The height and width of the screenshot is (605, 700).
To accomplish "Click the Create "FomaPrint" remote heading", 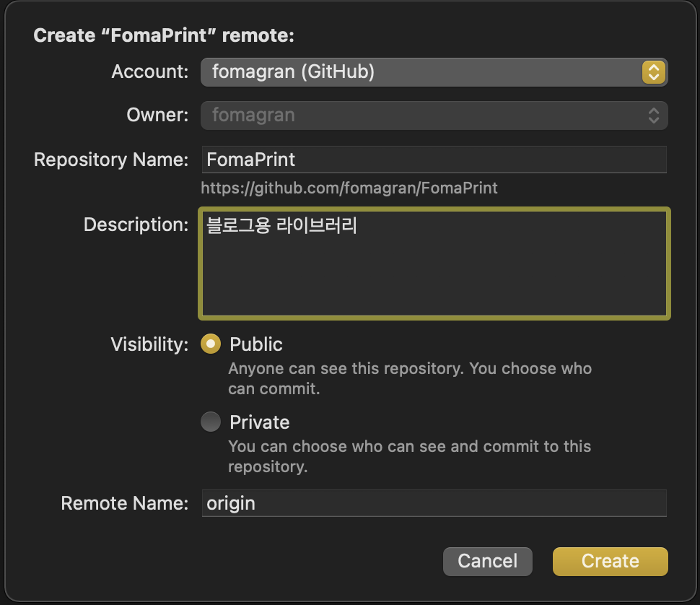I will click(x=164, y=35).
